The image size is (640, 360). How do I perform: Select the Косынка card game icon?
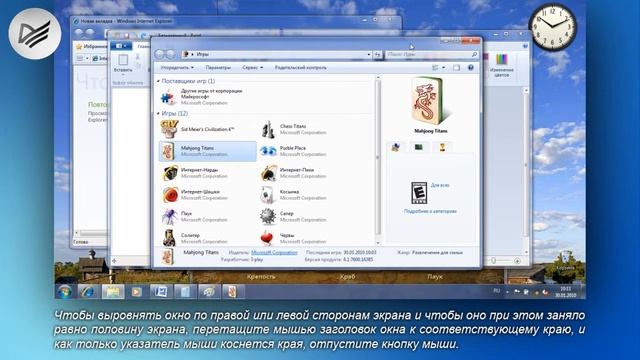coord(268,195)
